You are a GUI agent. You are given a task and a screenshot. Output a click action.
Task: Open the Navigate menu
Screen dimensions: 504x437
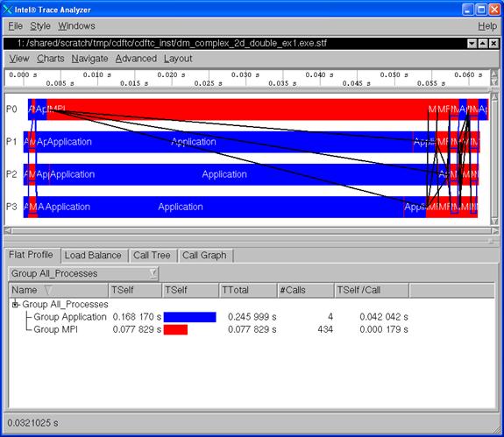(x=89, y=59)
